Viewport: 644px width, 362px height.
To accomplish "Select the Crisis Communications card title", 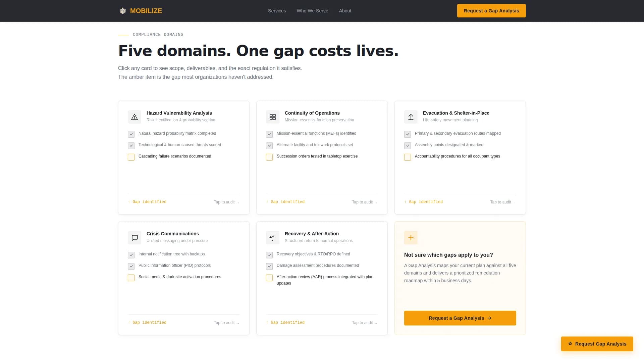I will coord(172,234).
